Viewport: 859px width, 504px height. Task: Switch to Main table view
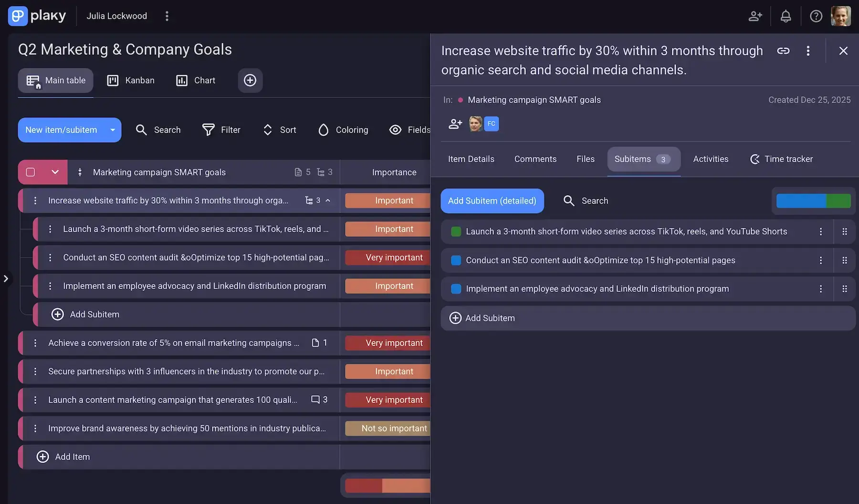coord(56,81)
